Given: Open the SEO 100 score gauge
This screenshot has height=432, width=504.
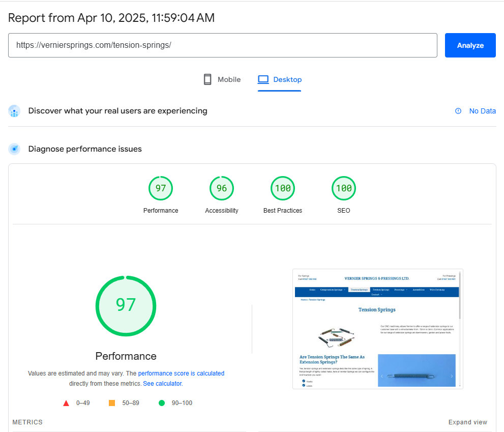Looking at the screenshot, I should pos(344,189).
